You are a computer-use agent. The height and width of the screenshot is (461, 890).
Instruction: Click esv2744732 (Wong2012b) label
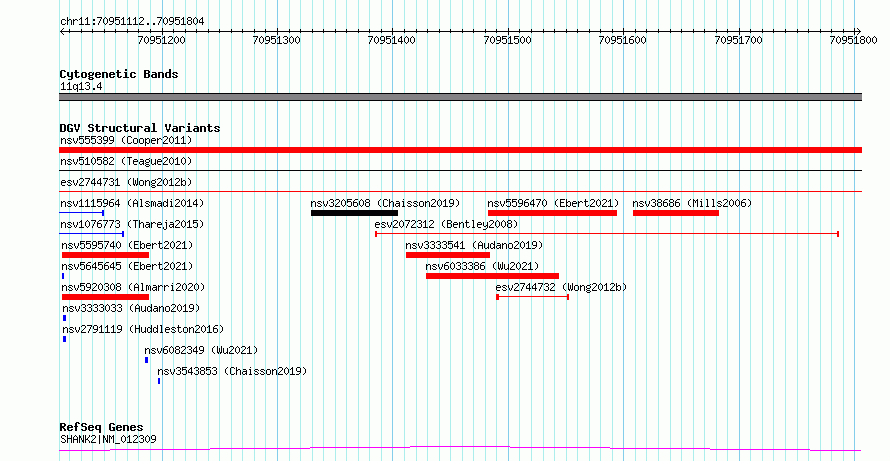click(x=561, y=287)
